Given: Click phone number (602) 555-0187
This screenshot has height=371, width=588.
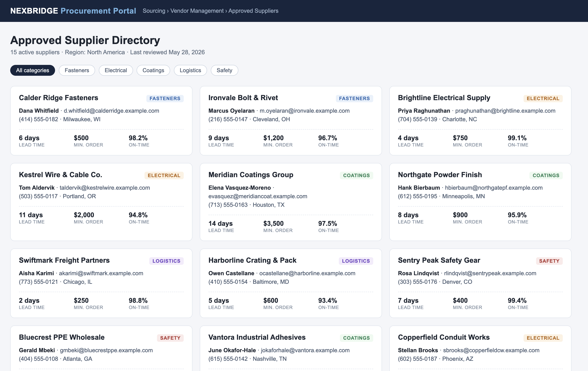Looking at the screenshot, I should [417, 359].
